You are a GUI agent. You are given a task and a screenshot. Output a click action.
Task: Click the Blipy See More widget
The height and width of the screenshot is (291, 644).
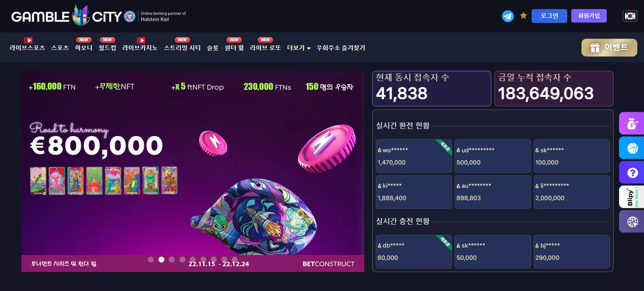(x=632, y=197)
